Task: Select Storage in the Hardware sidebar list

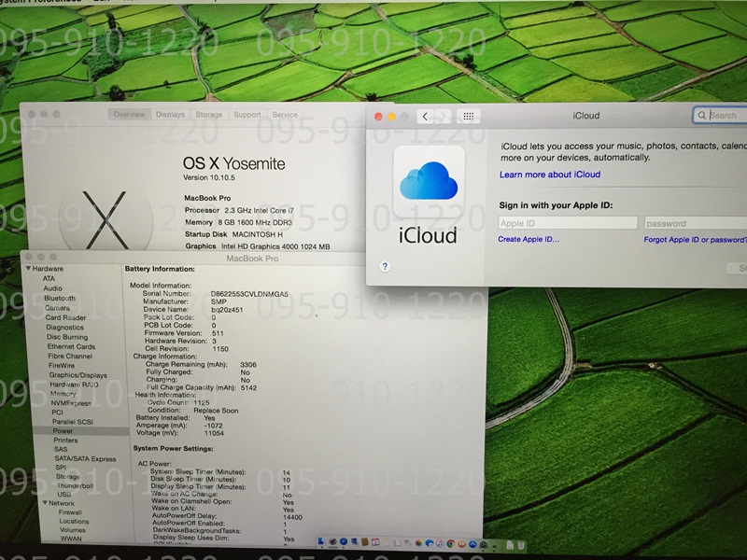Action: [x=68, y=477]
